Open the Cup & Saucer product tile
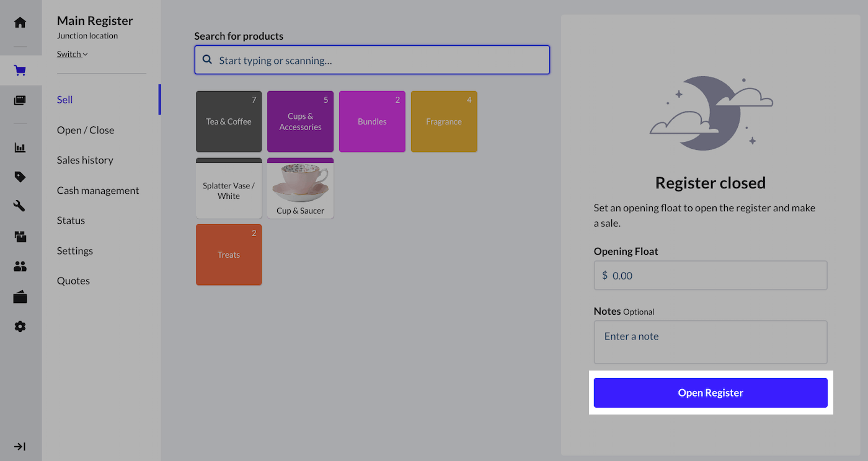868x461 pixels. click(300, 188)
